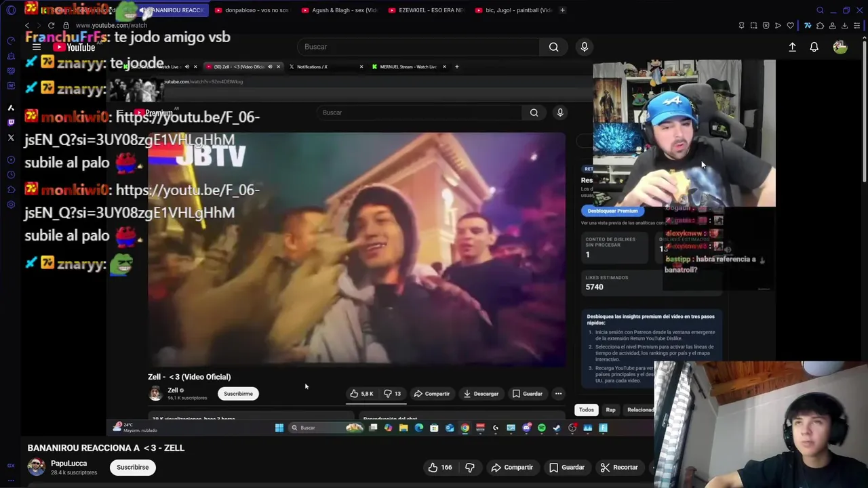Select Notifications / X tab in inner browser

326,66
